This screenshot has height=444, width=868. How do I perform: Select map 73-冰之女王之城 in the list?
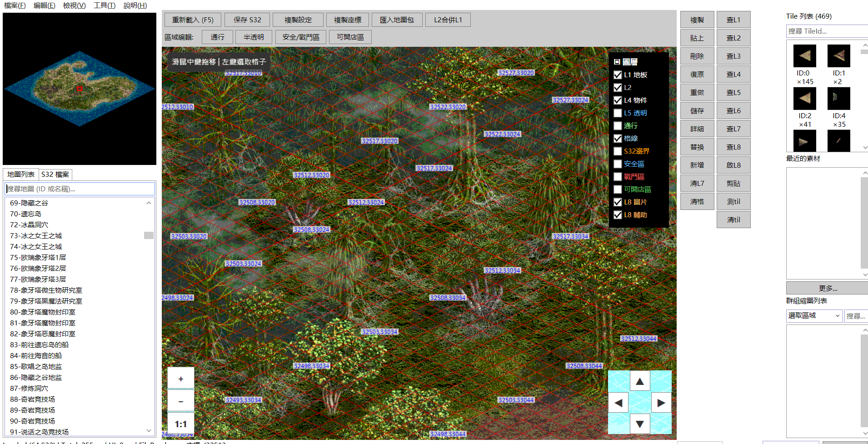36,236
